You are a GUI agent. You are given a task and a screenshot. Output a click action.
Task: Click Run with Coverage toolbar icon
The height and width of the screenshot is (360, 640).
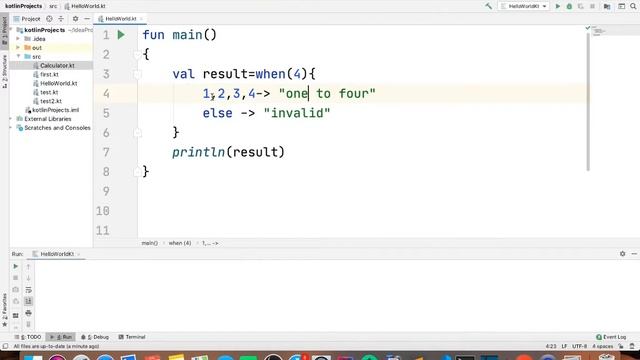[x=580, y=6]
